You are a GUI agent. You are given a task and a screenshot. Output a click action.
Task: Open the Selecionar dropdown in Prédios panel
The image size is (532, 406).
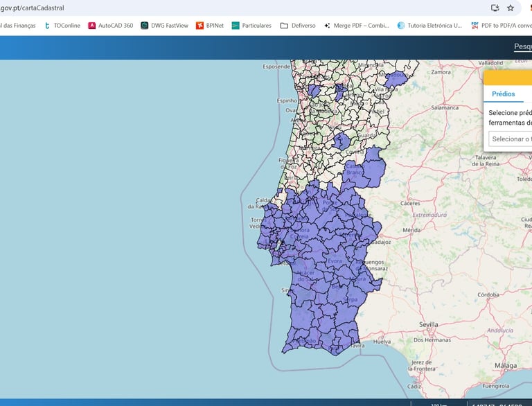click(511, 139)
